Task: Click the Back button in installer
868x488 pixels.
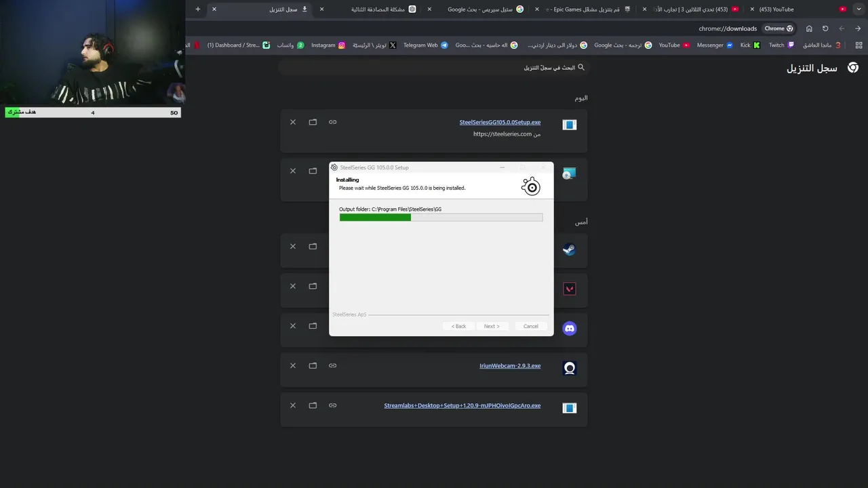Action: 459,326
